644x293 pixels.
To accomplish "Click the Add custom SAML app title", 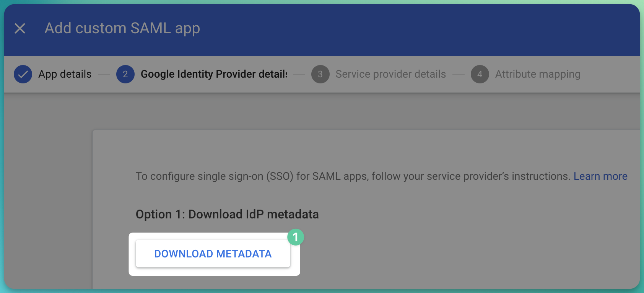I will [122, 28].
